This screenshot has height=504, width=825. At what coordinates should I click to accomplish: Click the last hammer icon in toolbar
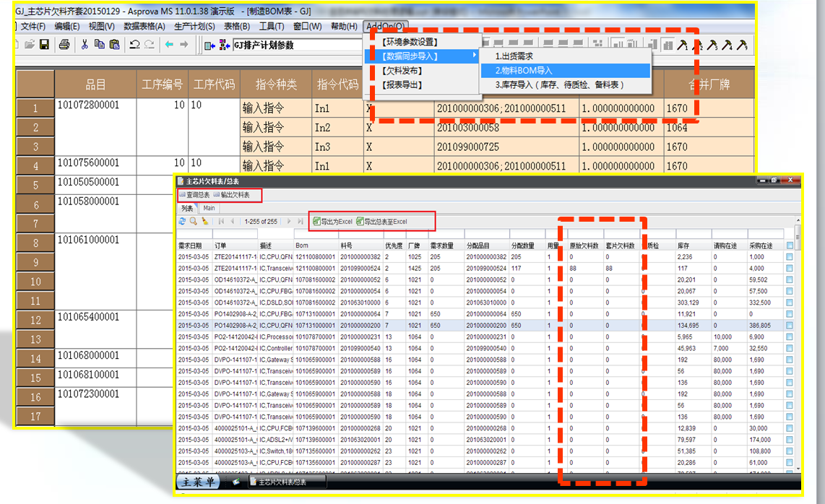tap(742, 45)
